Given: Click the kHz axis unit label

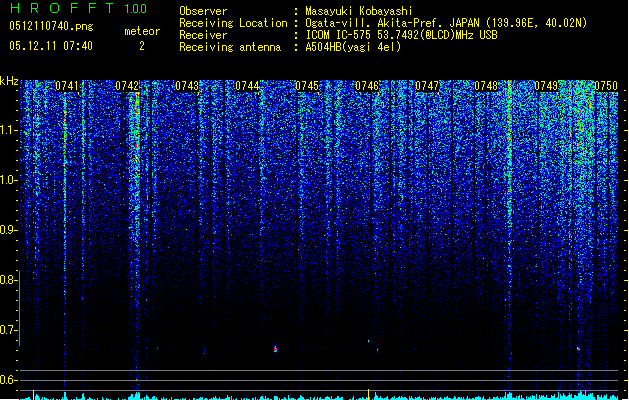Looking at the screenshot, I should click(x=9, y=81).
